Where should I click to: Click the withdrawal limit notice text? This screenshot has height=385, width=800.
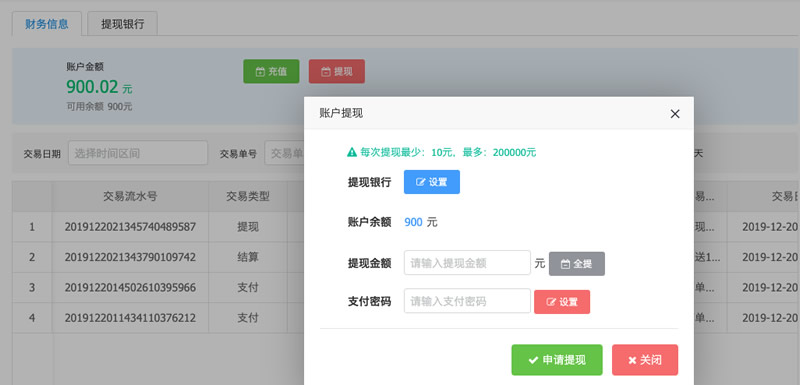pos(448,152)
